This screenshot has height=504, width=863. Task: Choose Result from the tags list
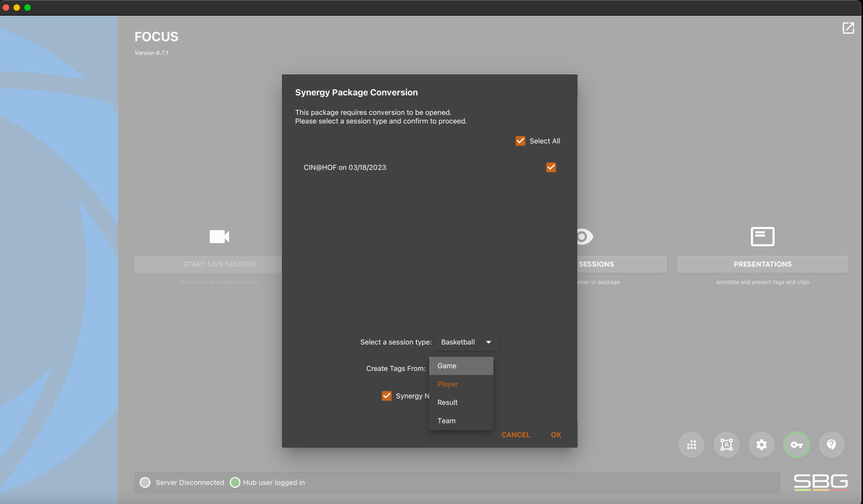(461, 403)
